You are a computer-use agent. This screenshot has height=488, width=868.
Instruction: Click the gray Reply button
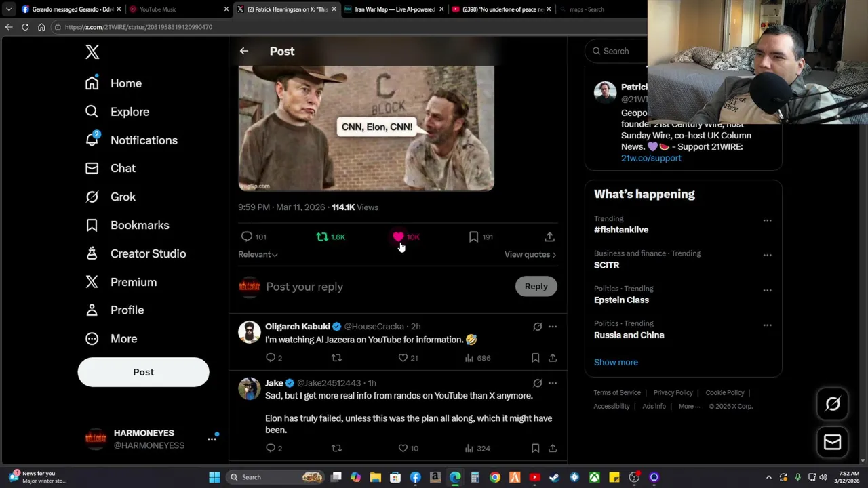pos(536,286)
